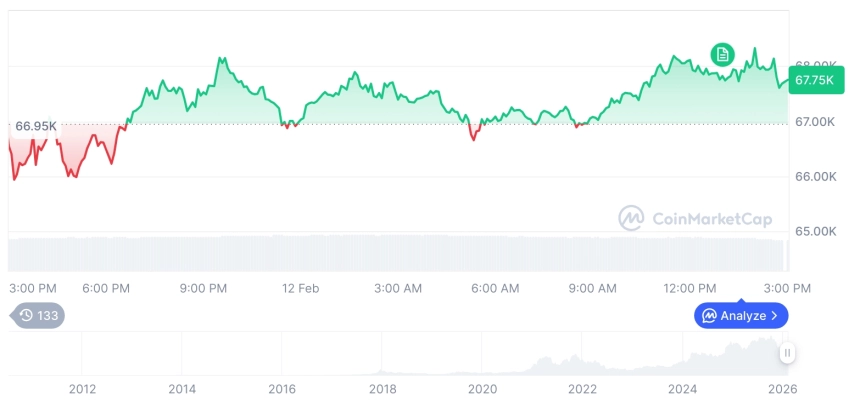
Task: Click the CoinMarketCap watermark logo
Action: coord(630,217)
